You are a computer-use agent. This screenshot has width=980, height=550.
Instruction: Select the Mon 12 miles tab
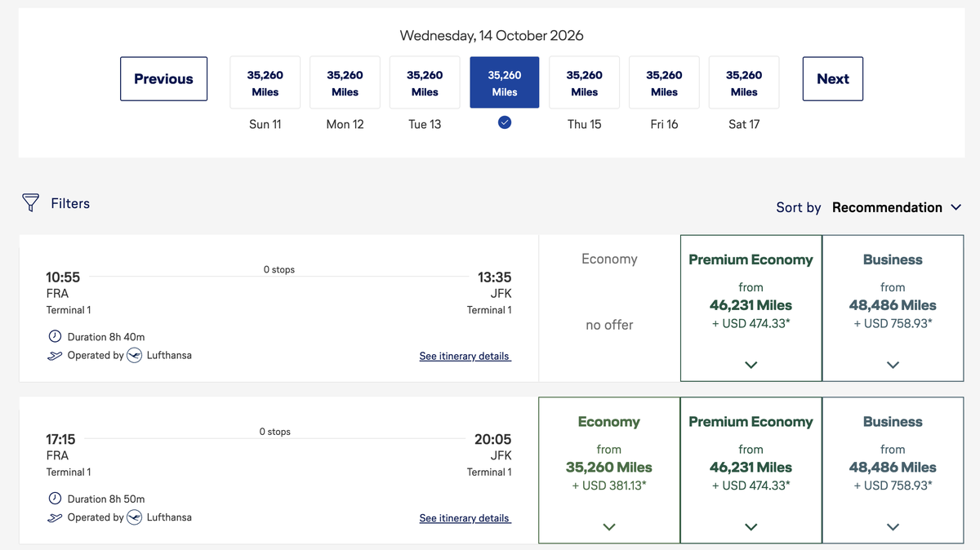tap(345, 82)
